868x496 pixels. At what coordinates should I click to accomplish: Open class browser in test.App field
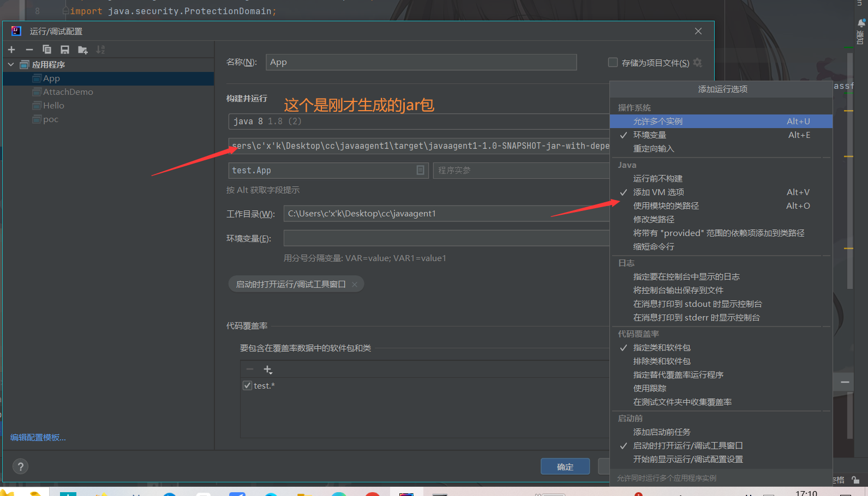[420, 170]
